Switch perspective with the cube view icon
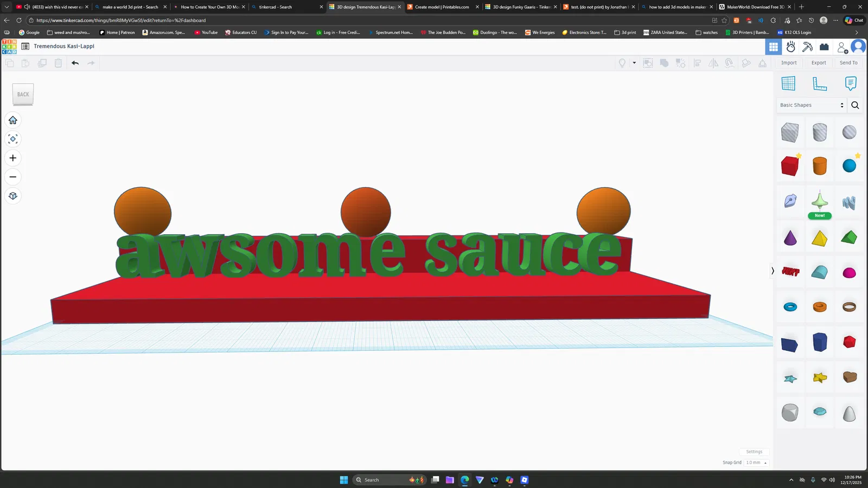 13,196
